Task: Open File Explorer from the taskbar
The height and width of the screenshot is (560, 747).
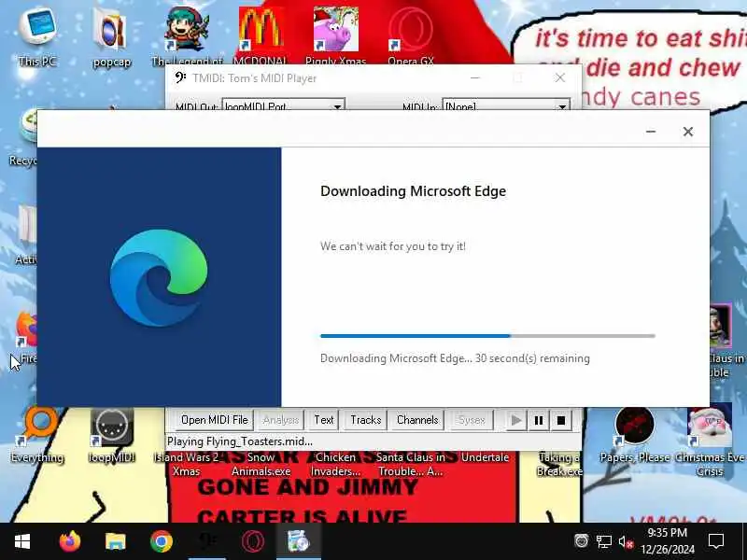Action: click(115, 541)
